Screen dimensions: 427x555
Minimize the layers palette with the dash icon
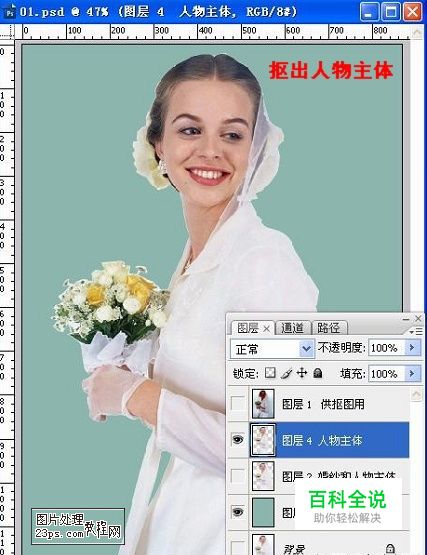(x=406, y=319)
